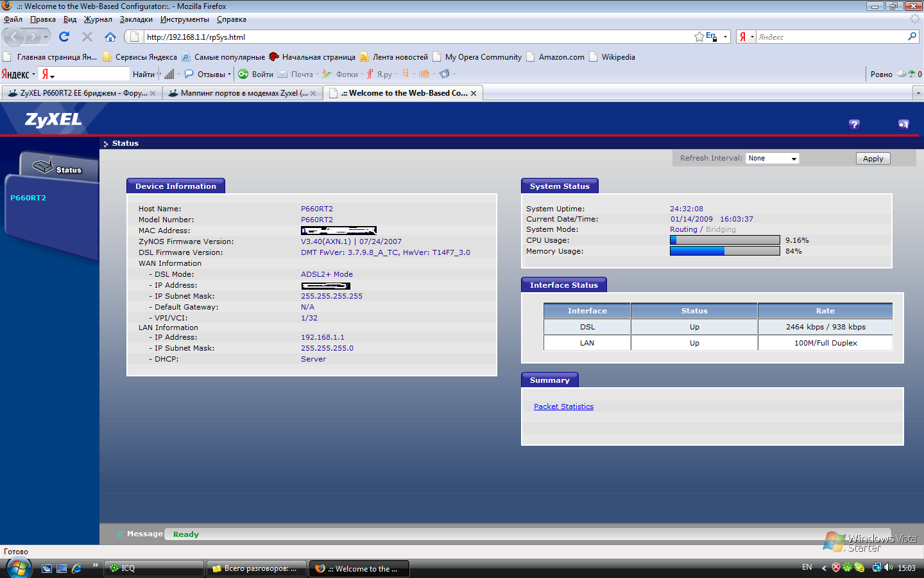Image resolution: width=924 pixels, height=578 pixels.
Task: Click the Войти login button
Action: point(256,74)
